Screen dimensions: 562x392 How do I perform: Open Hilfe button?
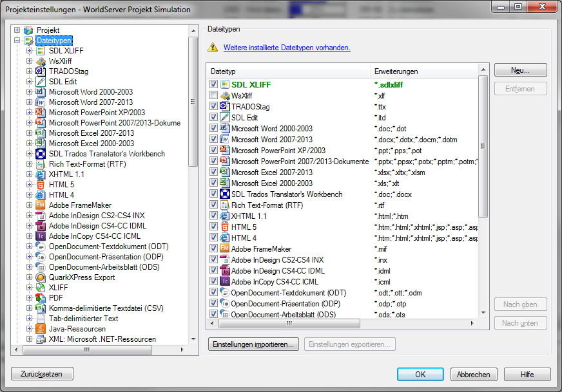click(x=527, y=375)
